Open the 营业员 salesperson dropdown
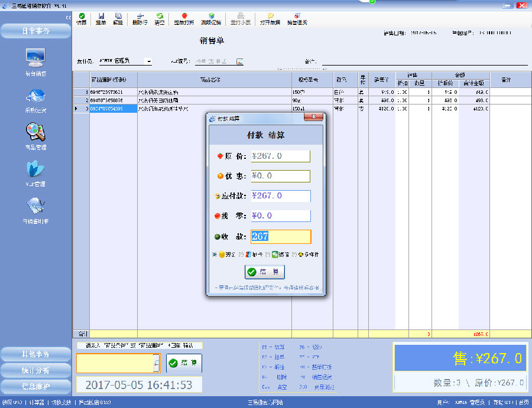Image resolution: width=532 pixels, height=408 pixels. coord(148,61)
